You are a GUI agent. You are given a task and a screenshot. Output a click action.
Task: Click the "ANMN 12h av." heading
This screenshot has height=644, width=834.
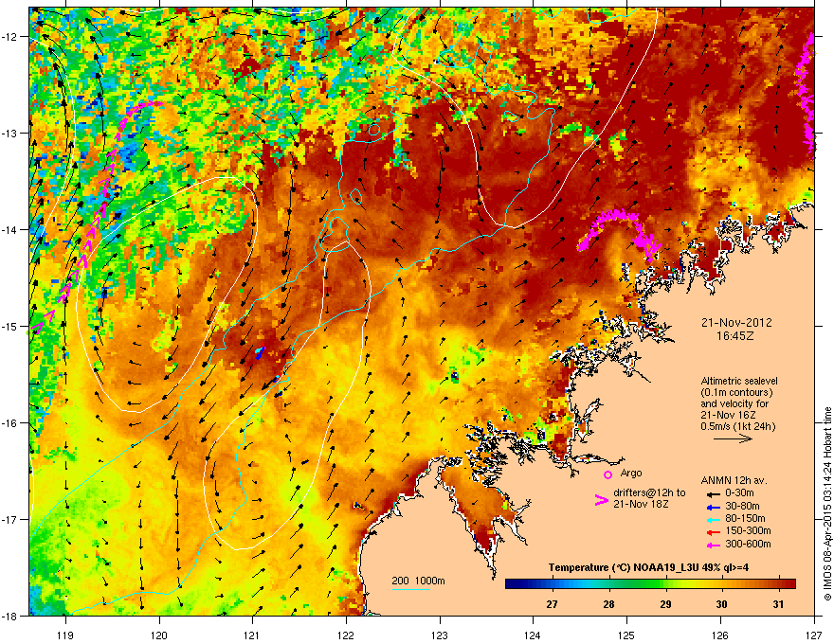coord(734,481)
